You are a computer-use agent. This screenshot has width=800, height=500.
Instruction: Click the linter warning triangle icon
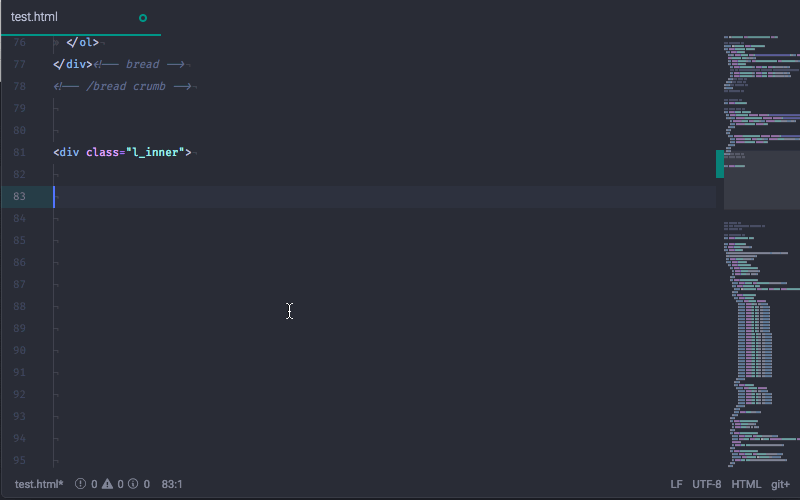tap(107, 484)
